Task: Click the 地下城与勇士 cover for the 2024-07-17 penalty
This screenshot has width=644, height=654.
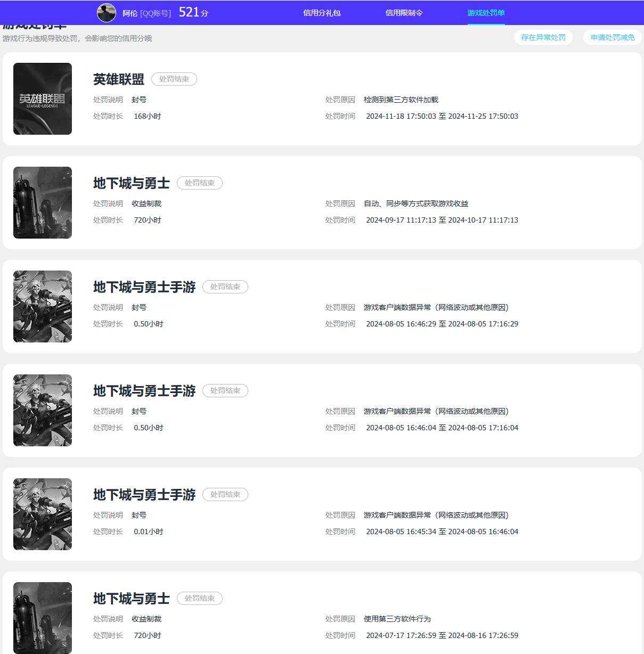Action: pos(43,618)
